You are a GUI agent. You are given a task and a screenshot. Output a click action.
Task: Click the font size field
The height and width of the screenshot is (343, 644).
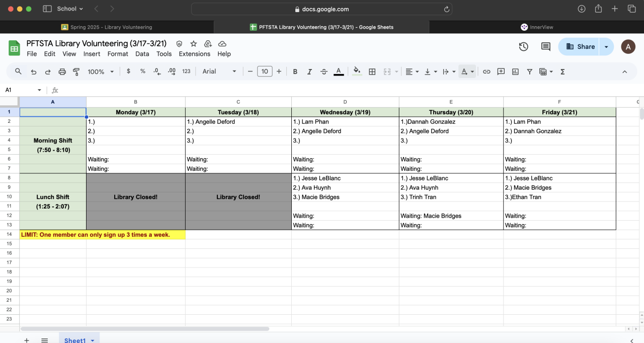click(x=265, y=72)
